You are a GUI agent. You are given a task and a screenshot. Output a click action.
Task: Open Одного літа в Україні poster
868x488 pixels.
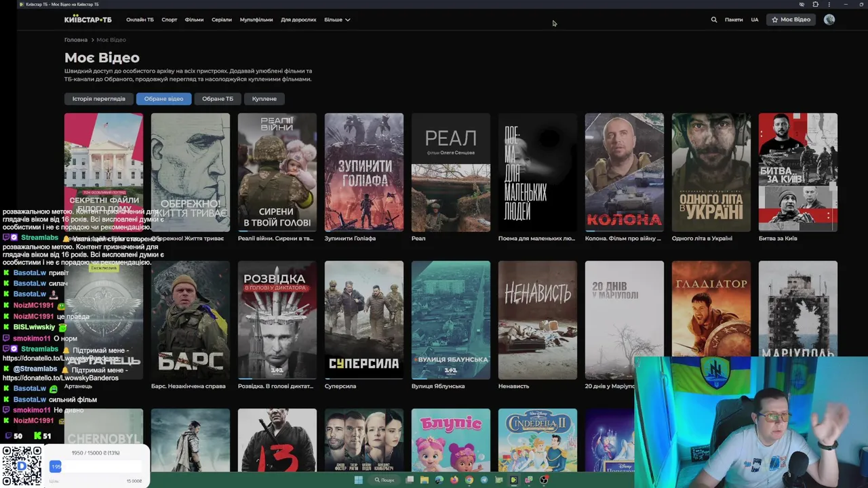click(x=711, y=172)
